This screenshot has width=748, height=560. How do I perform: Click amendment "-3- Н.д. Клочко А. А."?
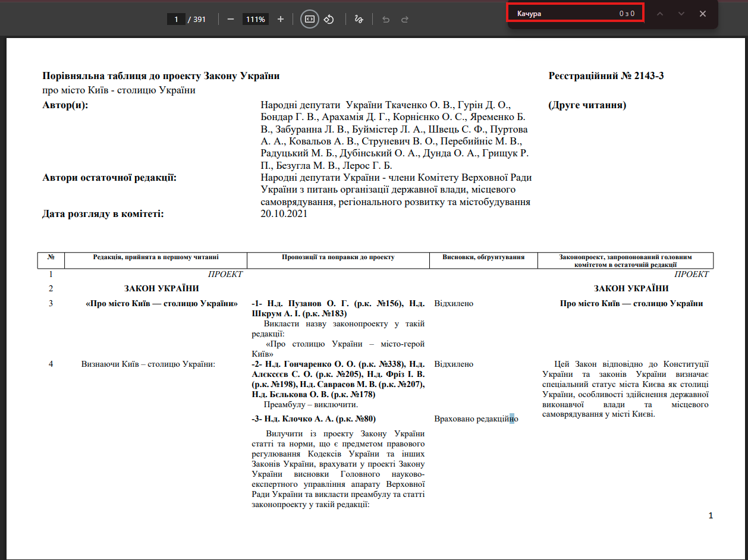[x=314, y=419]
